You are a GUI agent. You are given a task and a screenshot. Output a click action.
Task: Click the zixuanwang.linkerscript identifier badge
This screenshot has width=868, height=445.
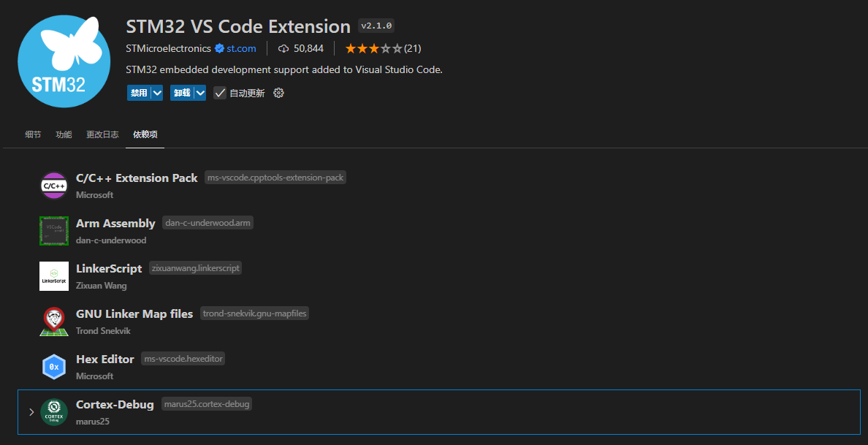[195, 268]
